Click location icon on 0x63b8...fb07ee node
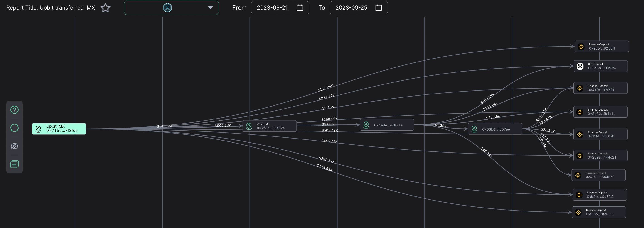Viewport: 644px width, 228px height. coord(474,129)
